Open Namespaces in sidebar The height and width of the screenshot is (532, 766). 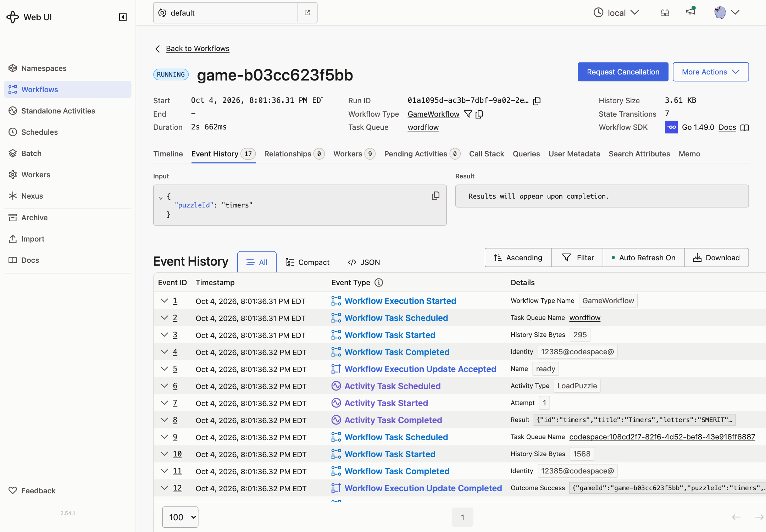(68, 68)
